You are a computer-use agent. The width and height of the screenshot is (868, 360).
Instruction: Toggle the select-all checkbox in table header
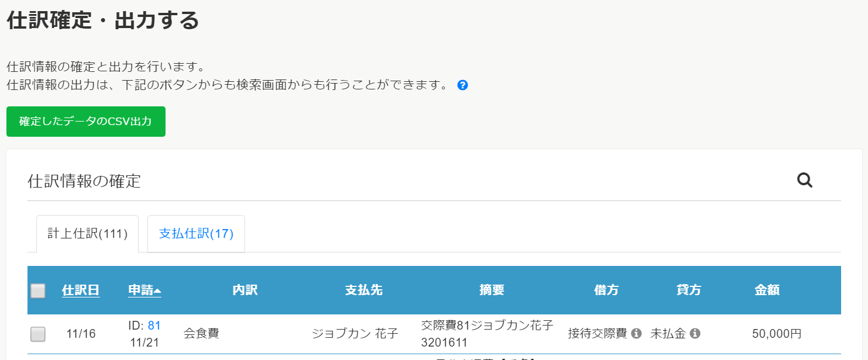(x=38, y=290)
